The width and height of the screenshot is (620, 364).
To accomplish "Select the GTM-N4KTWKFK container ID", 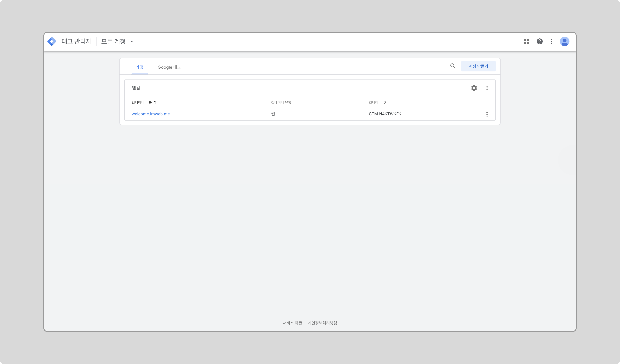I will pyautogui.click(x=385, y=114).
